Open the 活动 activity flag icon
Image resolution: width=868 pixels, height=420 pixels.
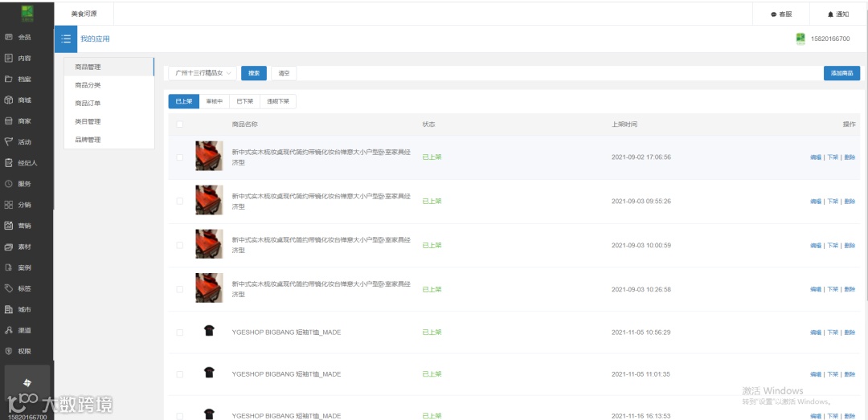(x=8, y=141)
